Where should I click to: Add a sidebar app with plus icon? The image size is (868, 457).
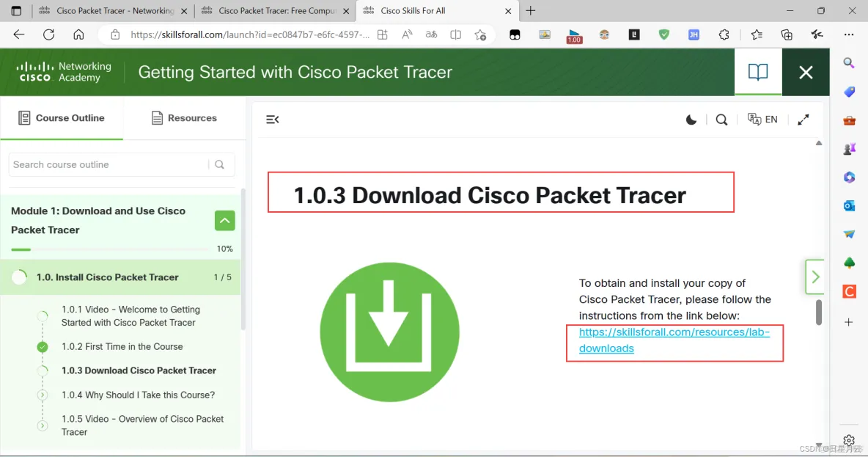(849, 322)
